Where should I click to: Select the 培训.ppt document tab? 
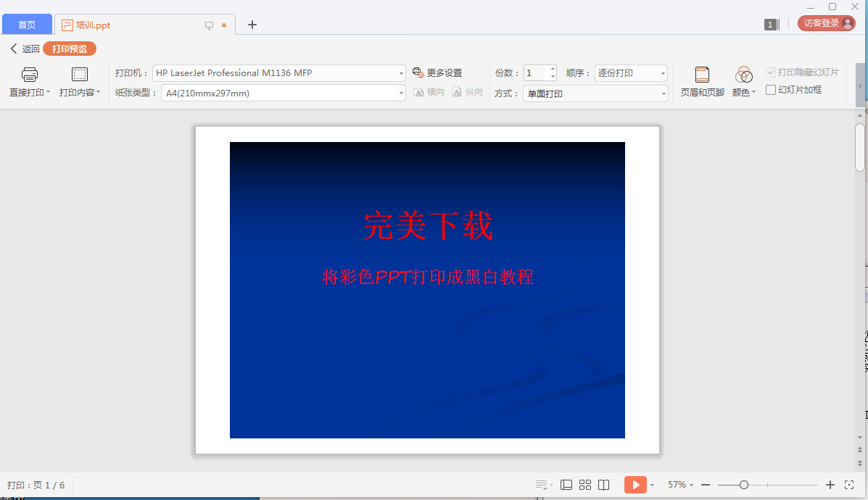click(x=93, y=25)
